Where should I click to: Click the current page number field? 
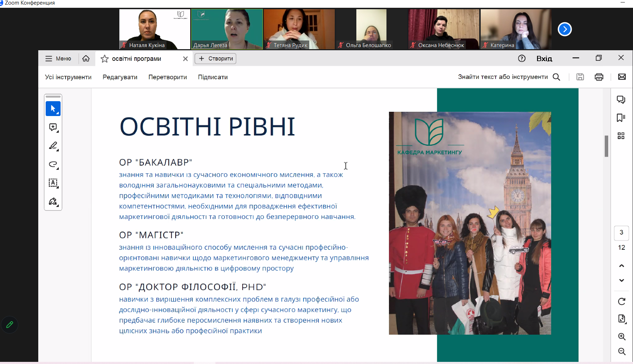pos(621,232)
